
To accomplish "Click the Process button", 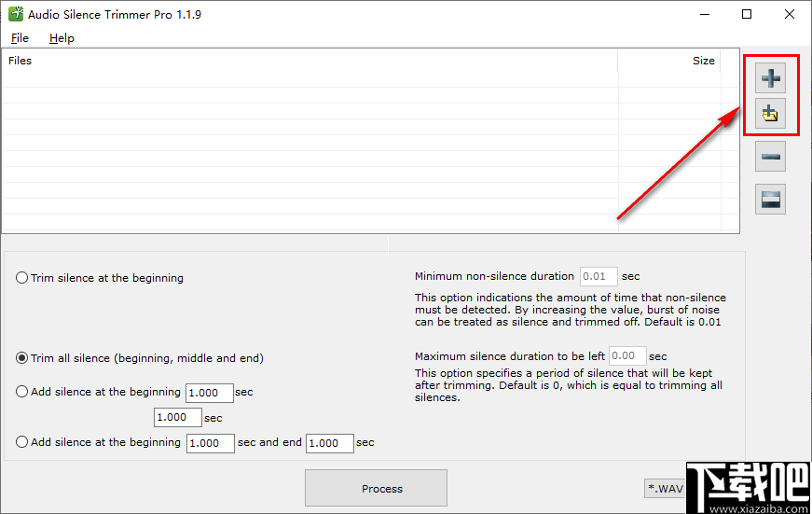I will (376, 488).
